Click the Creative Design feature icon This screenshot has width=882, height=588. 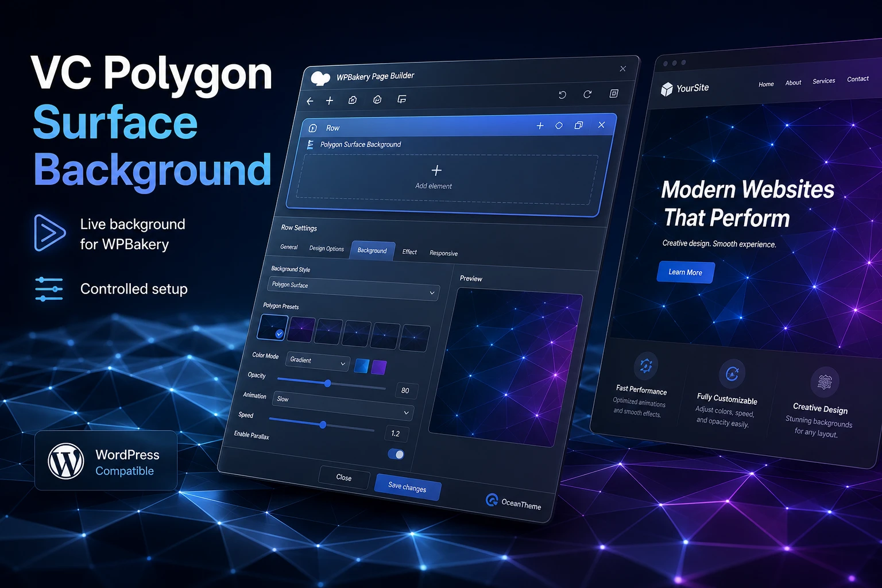[825, 382]
